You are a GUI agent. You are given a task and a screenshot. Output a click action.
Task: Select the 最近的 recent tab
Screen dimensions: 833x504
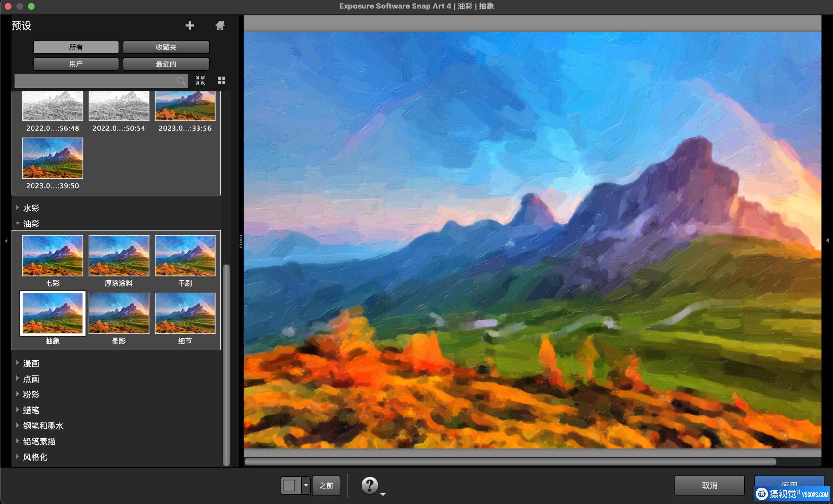(x=166, y=64)
